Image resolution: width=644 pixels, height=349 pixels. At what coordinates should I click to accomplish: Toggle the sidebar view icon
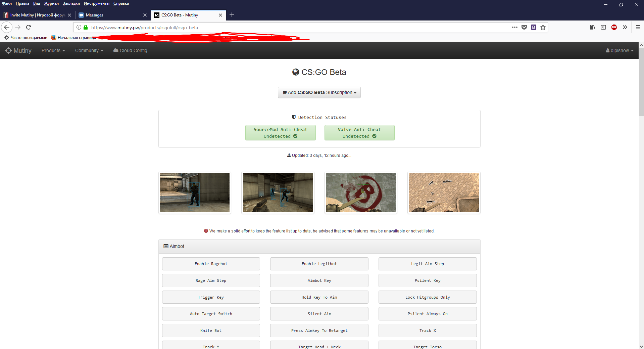(x=603, y=27)
